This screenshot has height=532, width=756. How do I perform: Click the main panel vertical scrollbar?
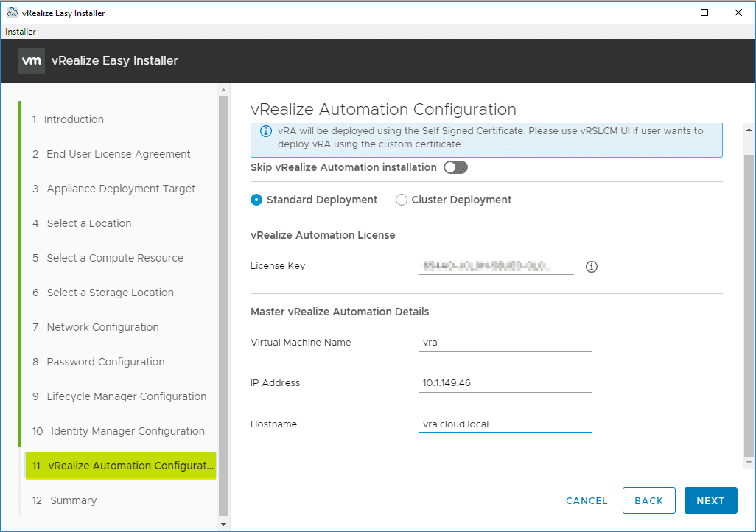click(749, 295)
